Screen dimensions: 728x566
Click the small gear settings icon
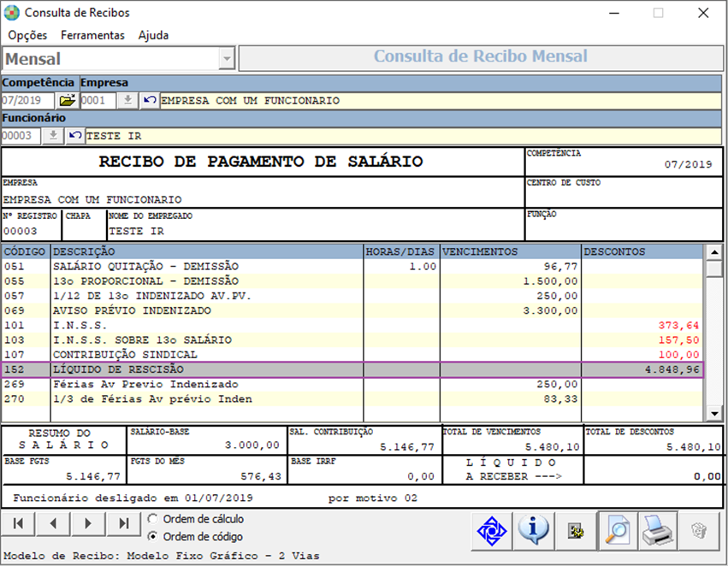[x=575, y=531]
